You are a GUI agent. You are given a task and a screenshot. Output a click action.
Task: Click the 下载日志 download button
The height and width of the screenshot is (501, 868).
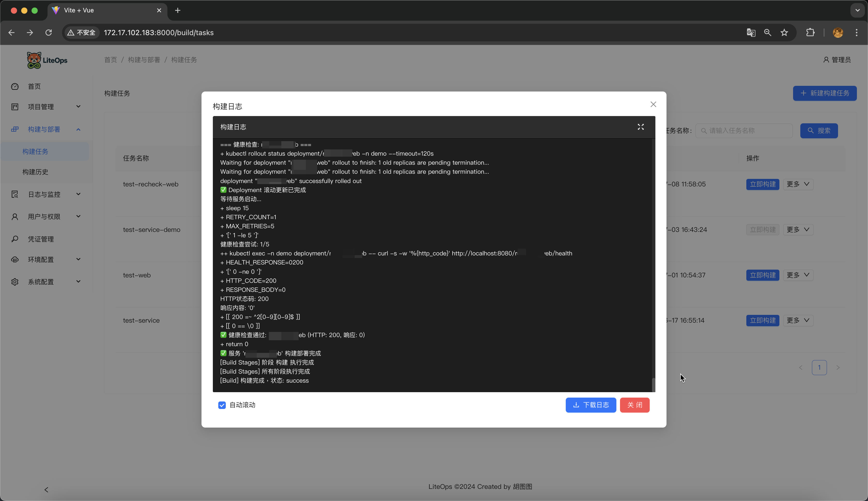pos(591,405)
